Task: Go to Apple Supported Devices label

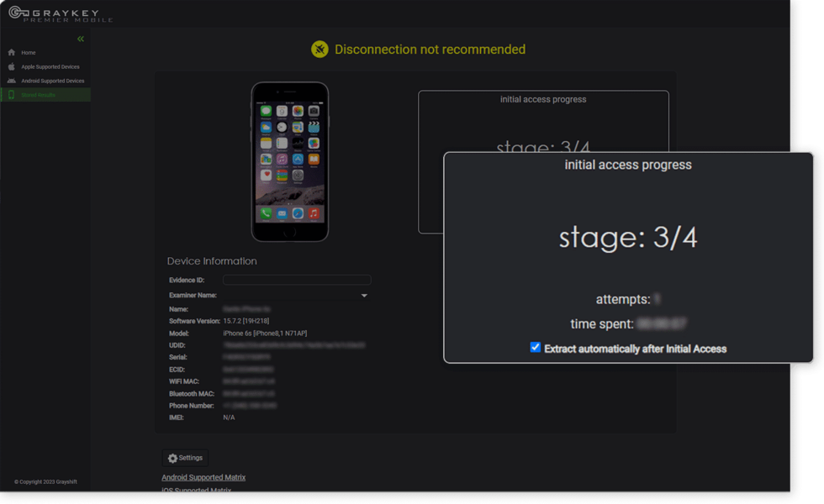Action: [50, 66]
